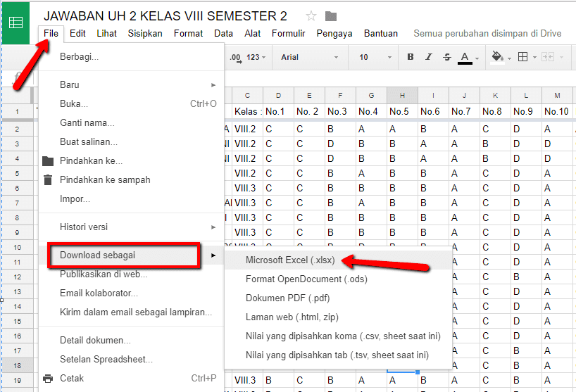Open the Edit menu
This screenshot has height=392, width=576.
click(x=77, y=33)
